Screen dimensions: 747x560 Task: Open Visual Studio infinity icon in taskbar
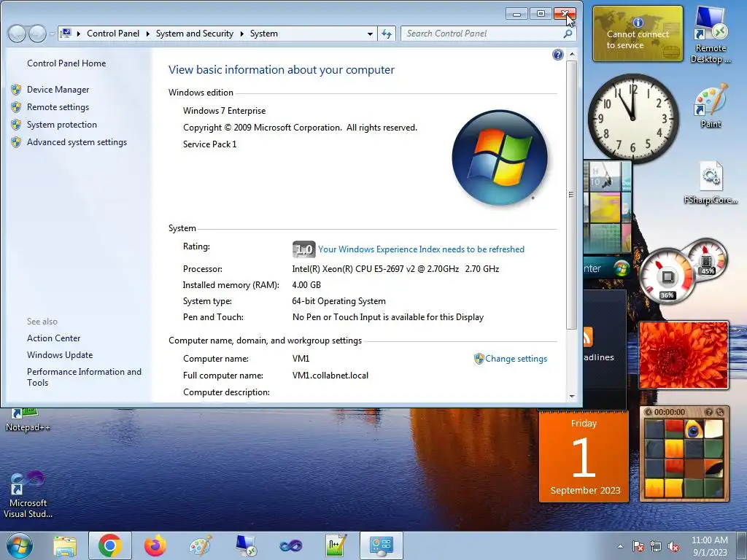tap(290, 546)
